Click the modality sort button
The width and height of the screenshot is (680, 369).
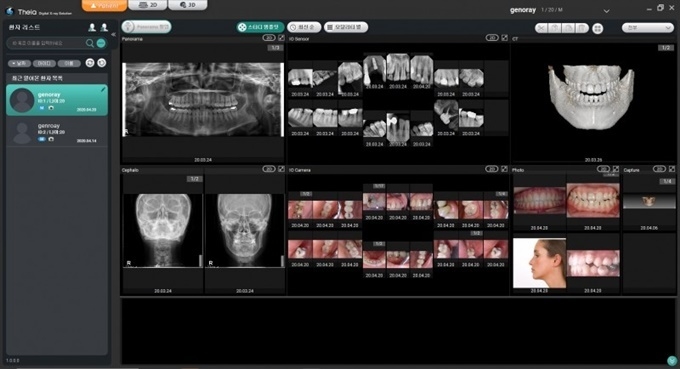point(346,27)
